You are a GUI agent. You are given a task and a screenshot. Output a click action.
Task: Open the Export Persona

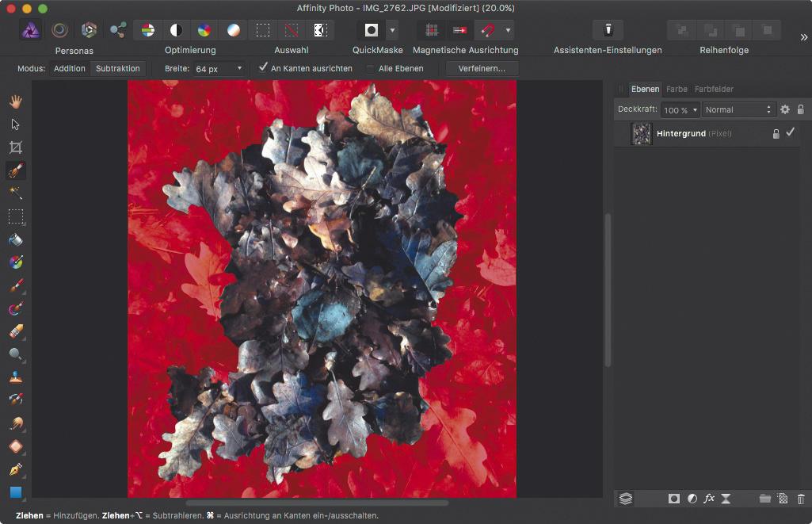coord(118,30)
